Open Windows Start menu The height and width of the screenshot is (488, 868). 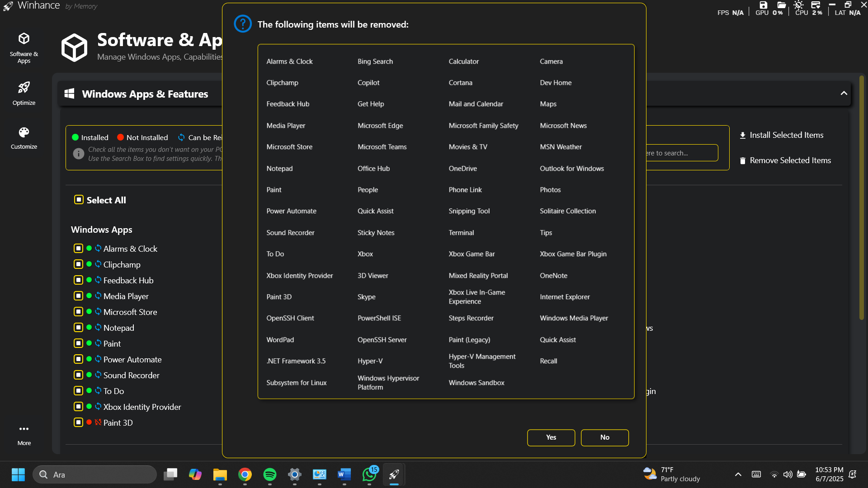tap(18, 474)
